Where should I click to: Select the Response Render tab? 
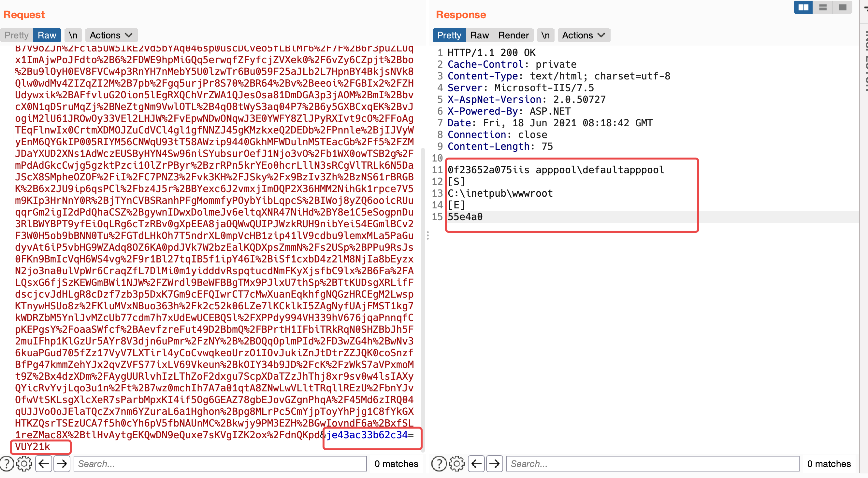tap(514, 35)
